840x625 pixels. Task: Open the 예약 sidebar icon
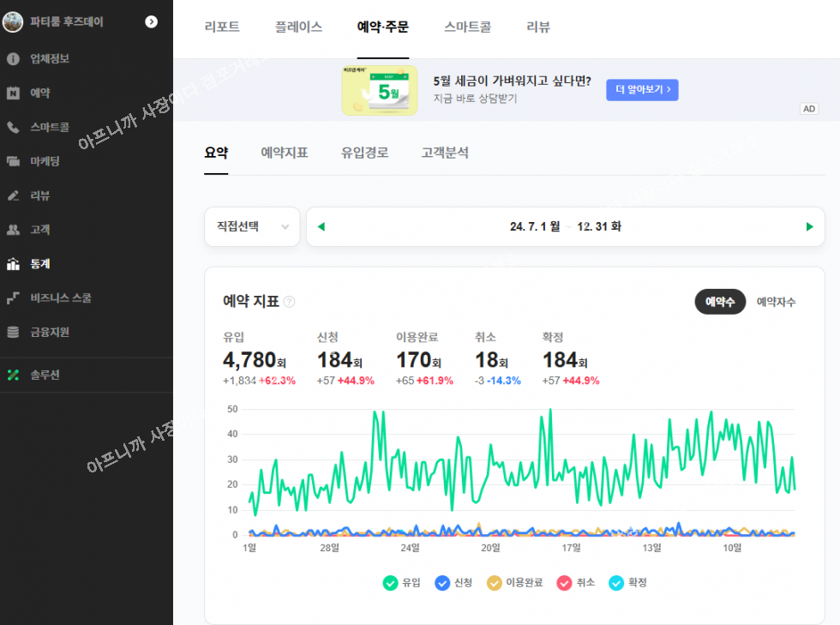[x=13, y=93]
